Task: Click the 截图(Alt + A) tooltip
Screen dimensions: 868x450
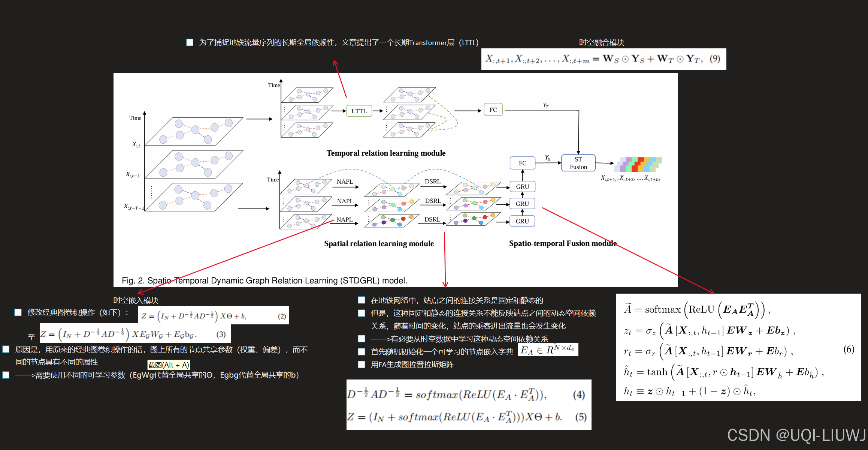Action: (x=169, y=365)
